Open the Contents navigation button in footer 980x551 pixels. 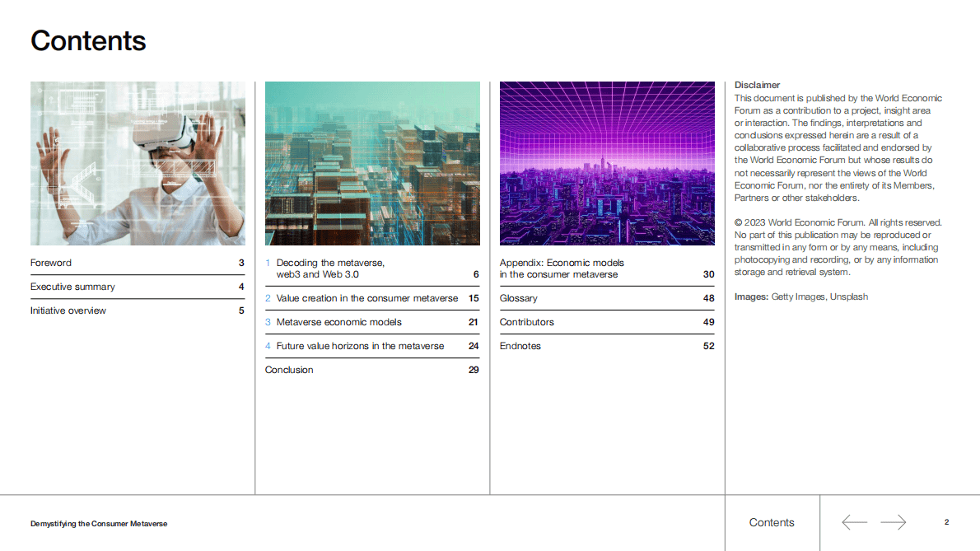point(772,522)
